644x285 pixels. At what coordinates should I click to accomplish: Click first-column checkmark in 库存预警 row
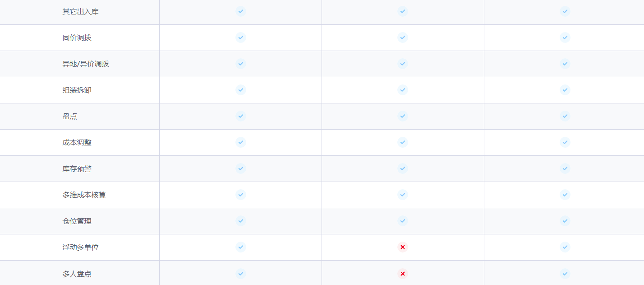tap(241, 168)
